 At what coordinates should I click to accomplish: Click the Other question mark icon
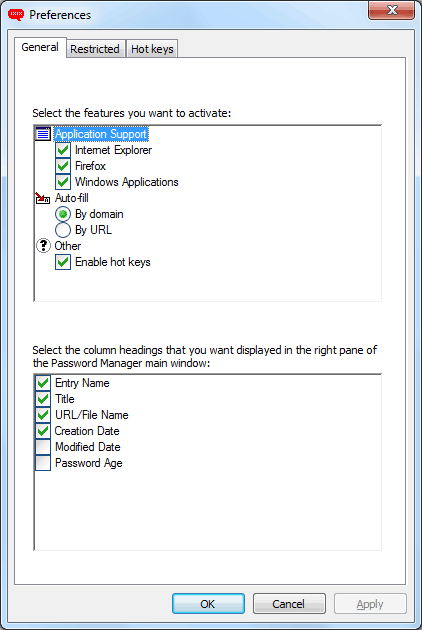click(43, 246)
